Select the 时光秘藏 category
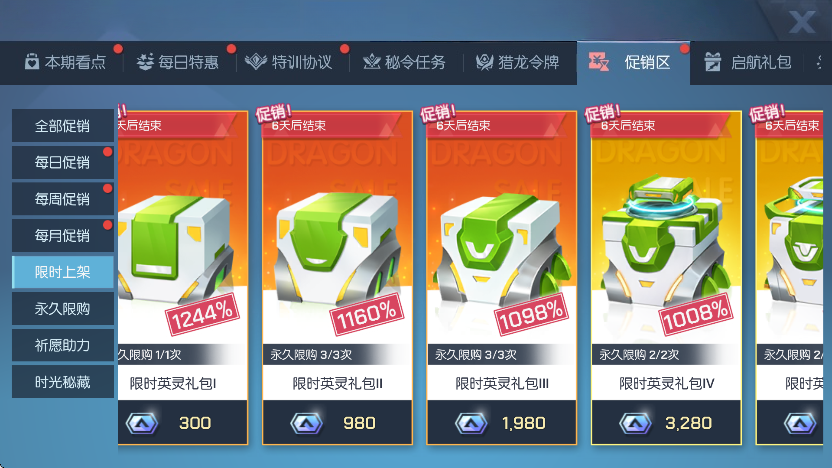Screen dimensions: 832x468 [63, 382]
